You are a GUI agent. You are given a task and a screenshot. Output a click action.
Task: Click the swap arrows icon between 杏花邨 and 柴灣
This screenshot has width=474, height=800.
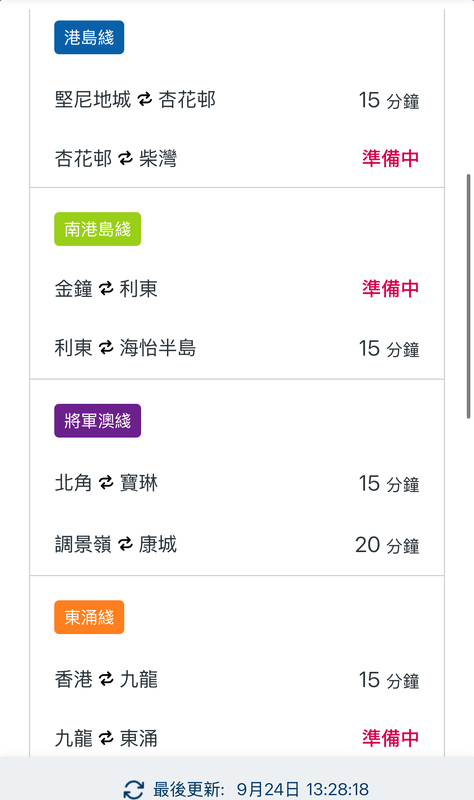click(126, 158)
